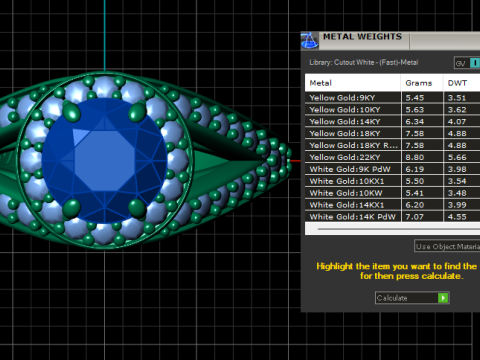Click the Metal column header
Screen dimensions: 480x360
point(353,83)
